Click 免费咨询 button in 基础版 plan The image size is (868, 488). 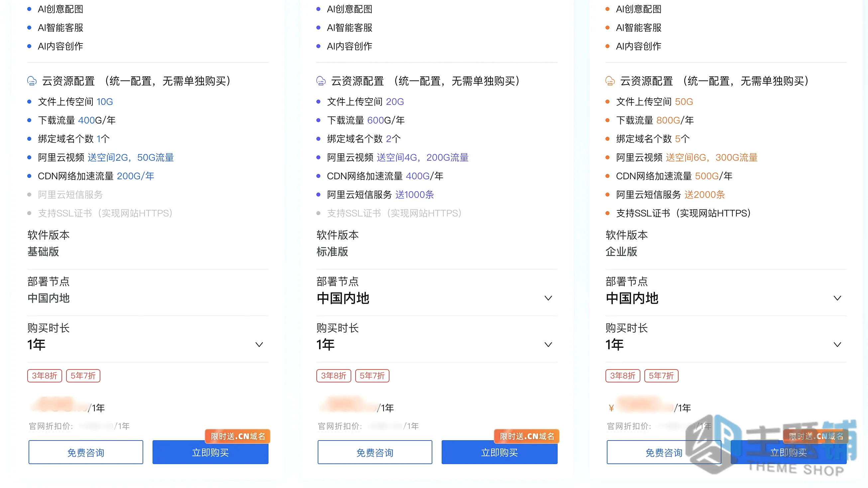click(x=86, y=452)
